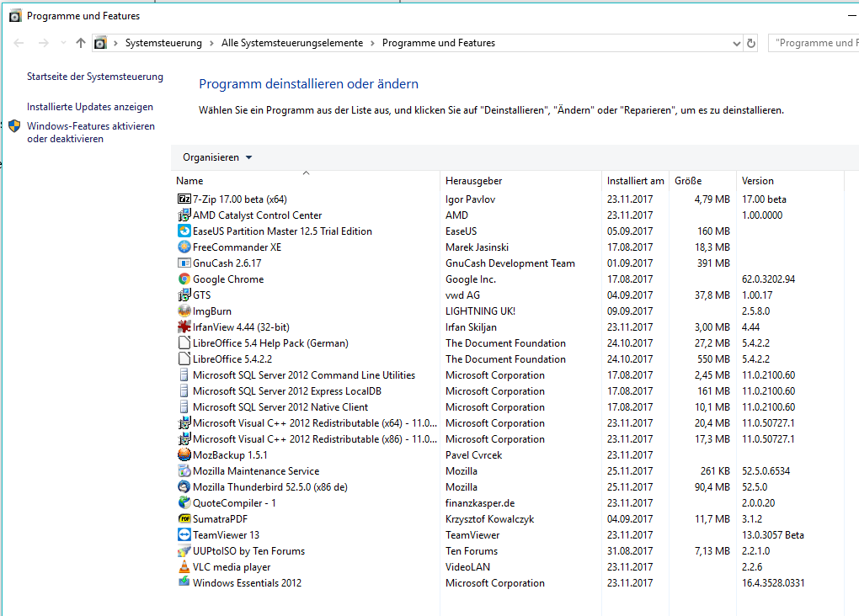Click install date '31.08.2017'
Screen dimensions: 859x616
pyautogui.click(x=629, y=551)
